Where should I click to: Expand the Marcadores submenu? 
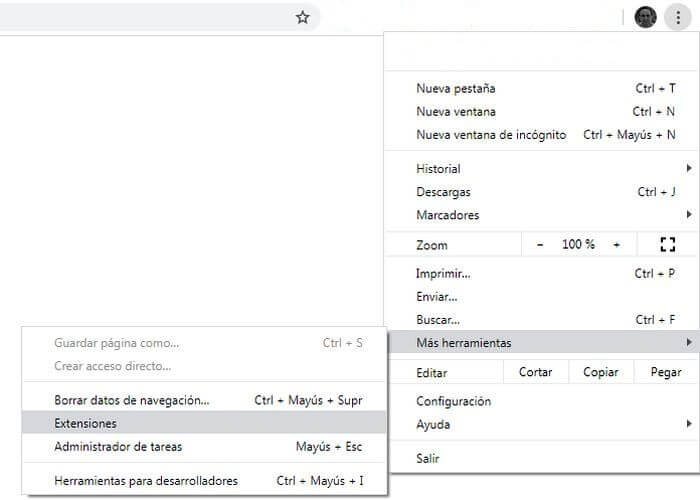pos(542,215)
